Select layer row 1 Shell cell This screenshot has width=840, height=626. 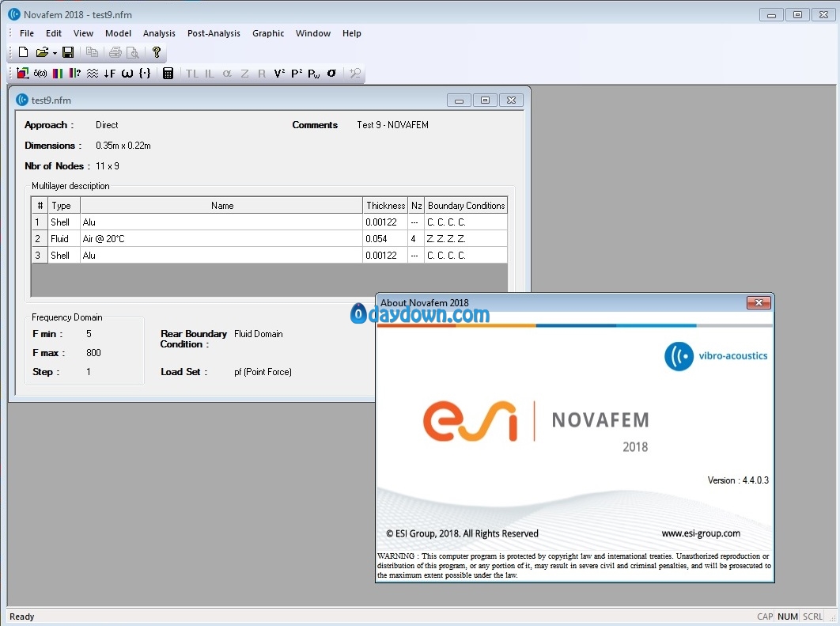tap(64, 222)
